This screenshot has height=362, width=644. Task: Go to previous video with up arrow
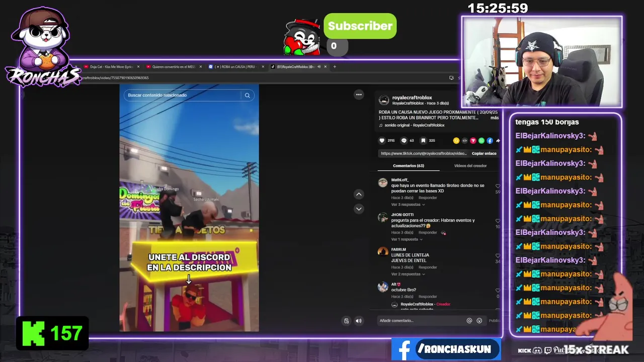(x=359, y=194)
